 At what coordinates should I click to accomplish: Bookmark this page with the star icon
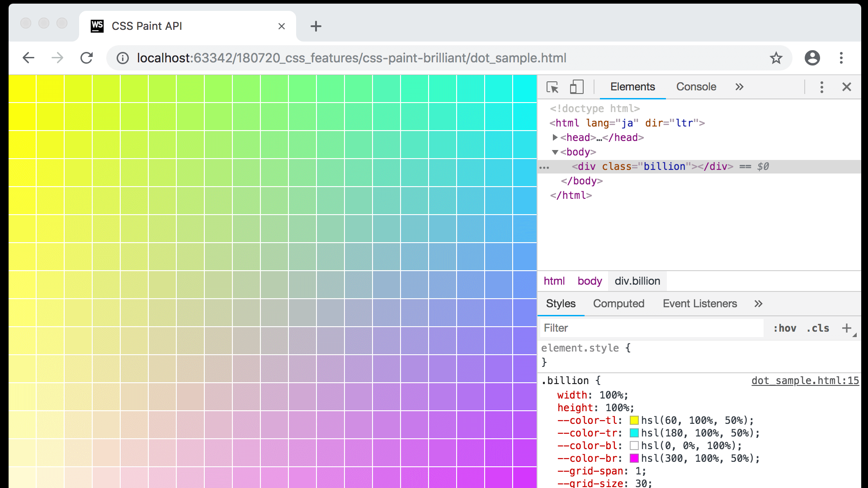click(x=776, y=58)
